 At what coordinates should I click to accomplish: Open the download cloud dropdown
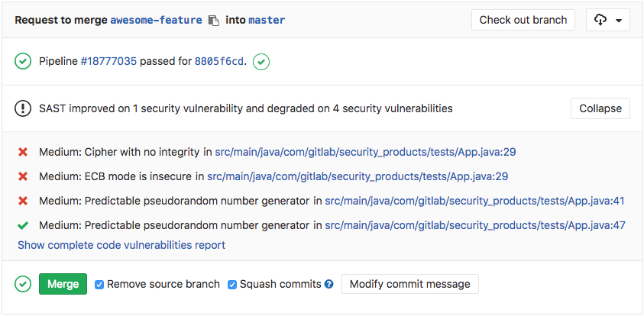[x=607, y=21]
